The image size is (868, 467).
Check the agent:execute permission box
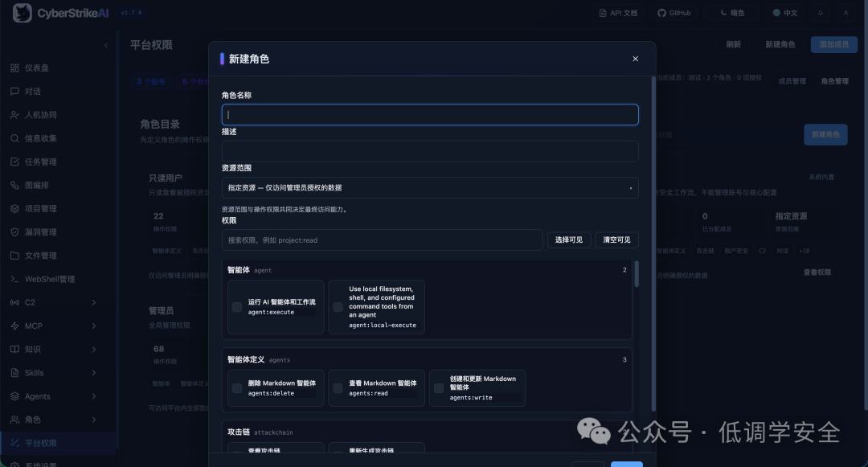tap(237, 307)
